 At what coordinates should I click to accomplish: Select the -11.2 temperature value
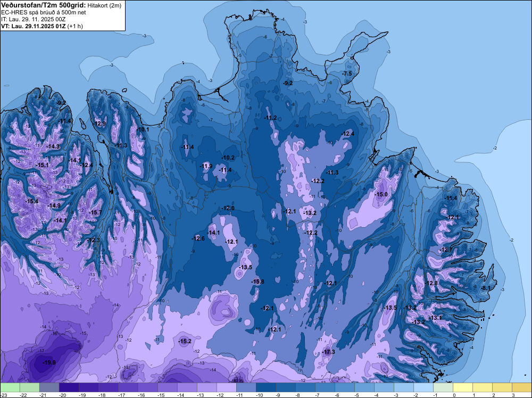[270, 118]
